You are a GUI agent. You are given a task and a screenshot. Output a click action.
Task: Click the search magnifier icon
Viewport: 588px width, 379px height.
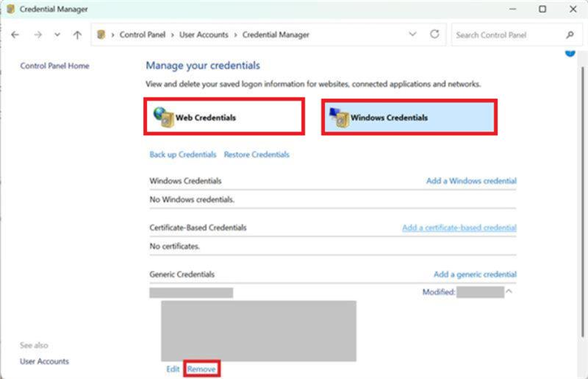(570, 35)
